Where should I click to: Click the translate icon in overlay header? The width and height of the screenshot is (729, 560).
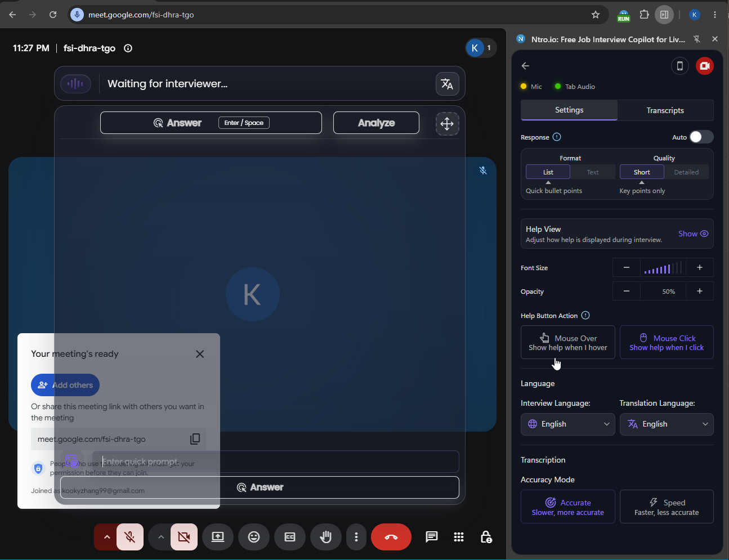[447, 84]
